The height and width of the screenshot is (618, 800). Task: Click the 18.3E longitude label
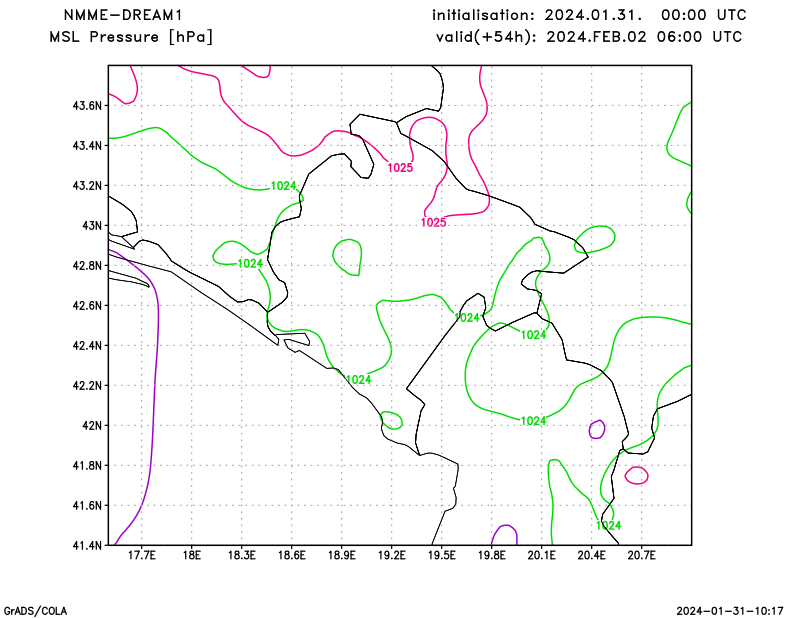click(x=241, y=555)
